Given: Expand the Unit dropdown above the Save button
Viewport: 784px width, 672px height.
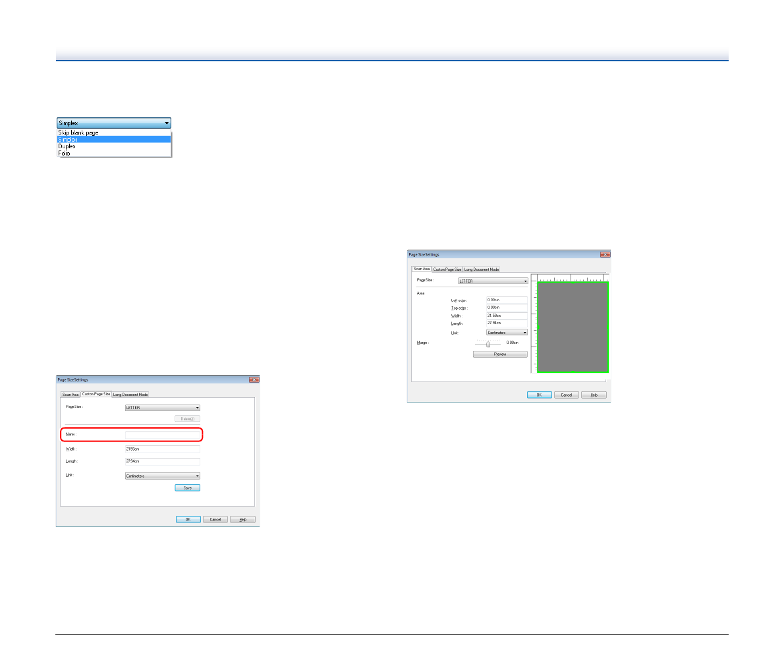Looking at the screenshot, I should coord(162,476).
